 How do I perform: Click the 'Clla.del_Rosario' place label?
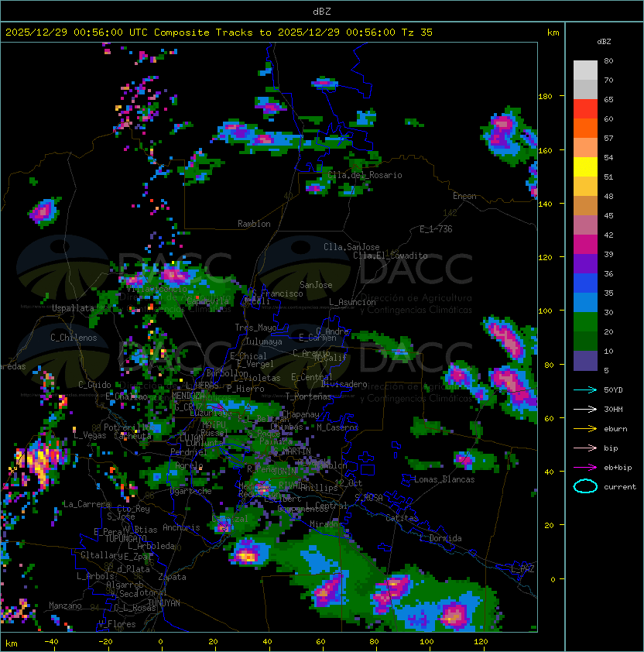[365, 175]
